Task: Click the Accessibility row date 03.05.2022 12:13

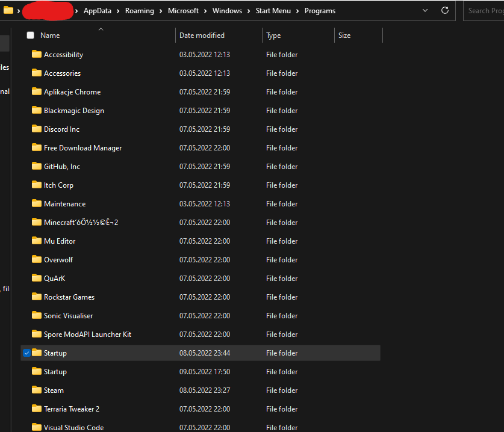Action: click(205, 55)
